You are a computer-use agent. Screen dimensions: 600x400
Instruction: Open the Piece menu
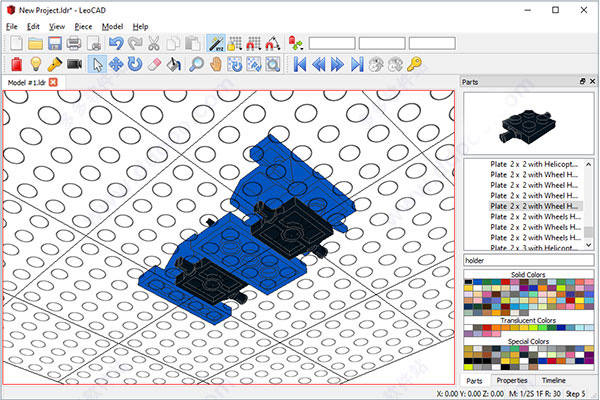click(82, 25)
